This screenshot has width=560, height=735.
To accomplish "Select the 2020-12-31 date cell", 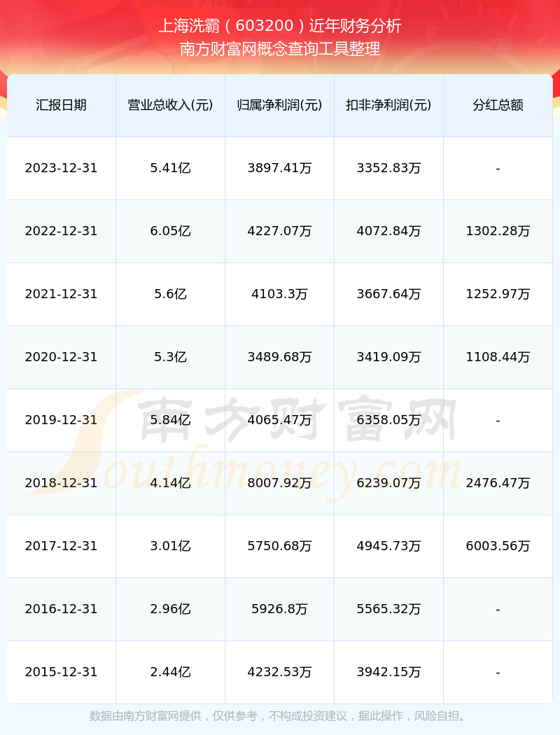I will pyautogui.click(x=62, y=357).
